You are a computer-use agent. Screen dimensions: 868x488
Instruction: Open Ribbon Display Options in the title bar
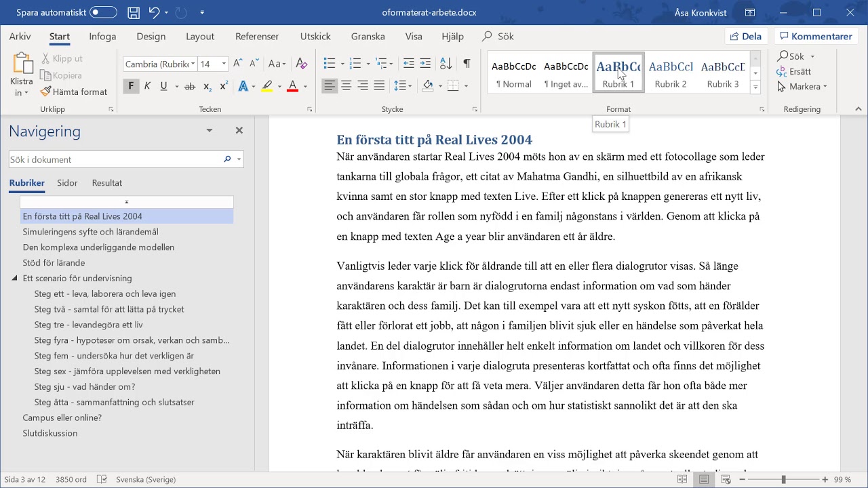point(750,12)
